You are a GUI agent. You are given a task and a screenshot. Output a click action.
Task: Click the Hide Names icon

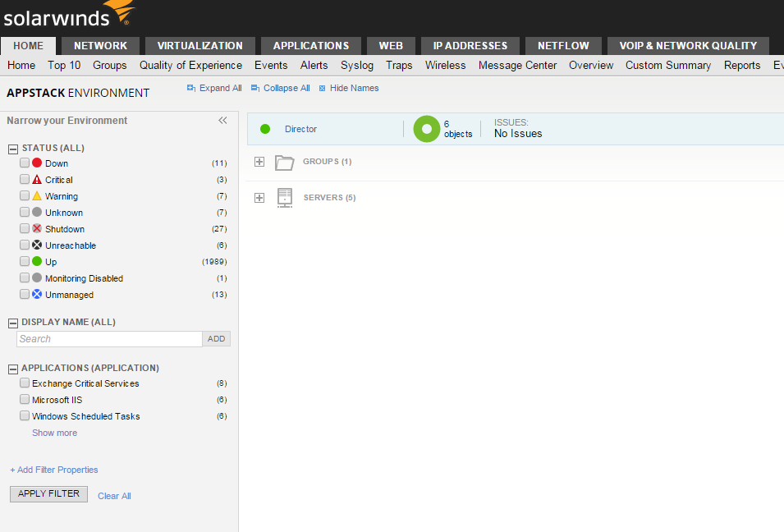click(x=322, y=89)
